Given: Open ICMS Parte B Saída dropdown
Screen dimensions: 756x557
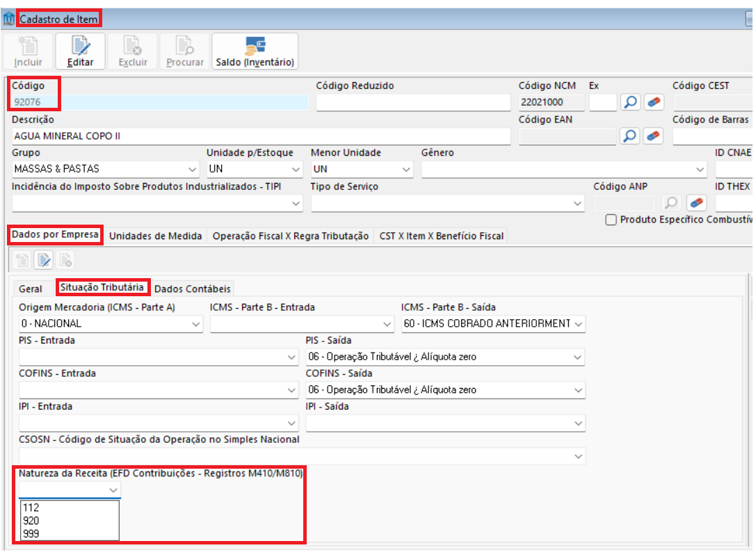Looking at the screenshot, I should pyautogui.click(x=579, y=324).
